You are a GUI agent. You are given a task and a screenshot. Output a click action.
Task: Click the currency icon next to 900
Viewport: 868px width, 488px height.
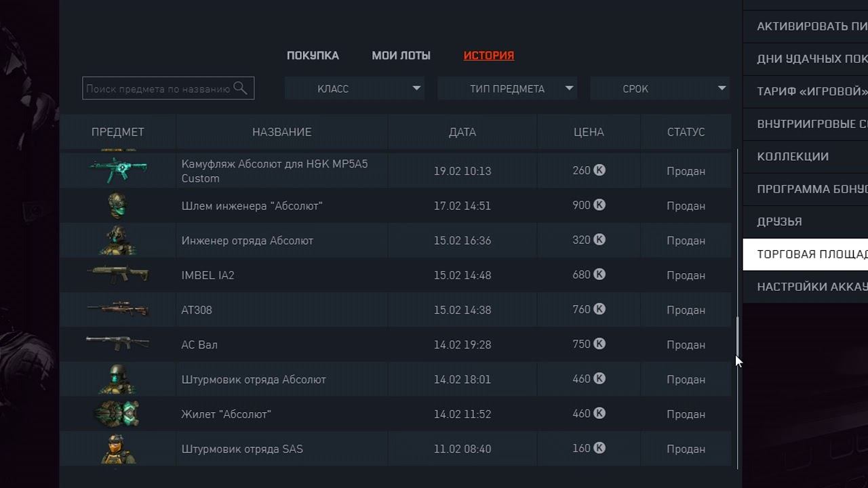pyautogui.click(x=599, y=205)
